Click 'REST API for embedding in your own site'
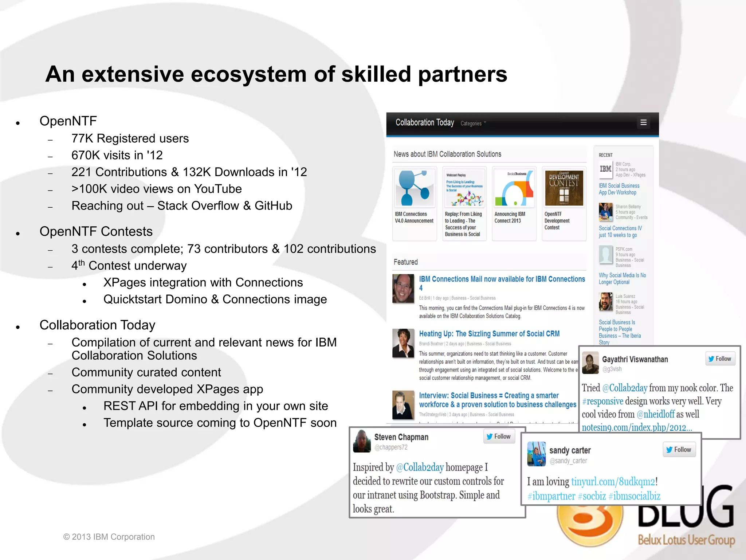This screenshot has height=560, width=746. pos(216,406)
